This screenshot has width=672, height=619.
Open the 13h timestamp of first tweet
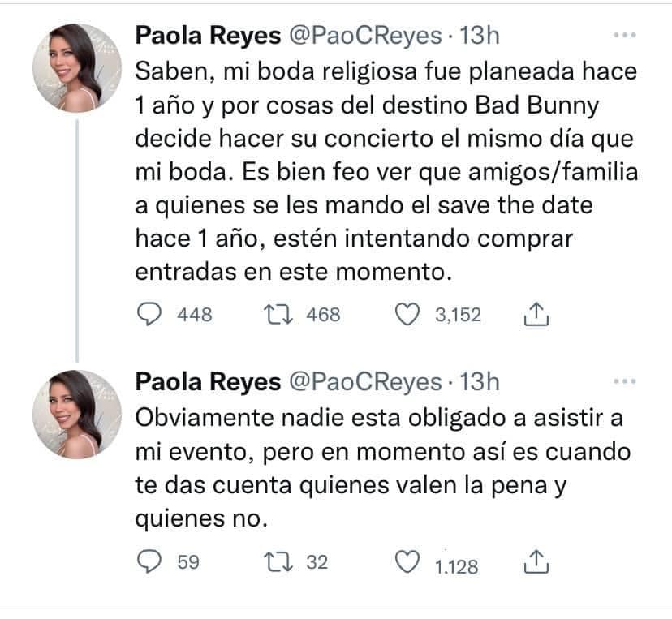tap(480, 35)
